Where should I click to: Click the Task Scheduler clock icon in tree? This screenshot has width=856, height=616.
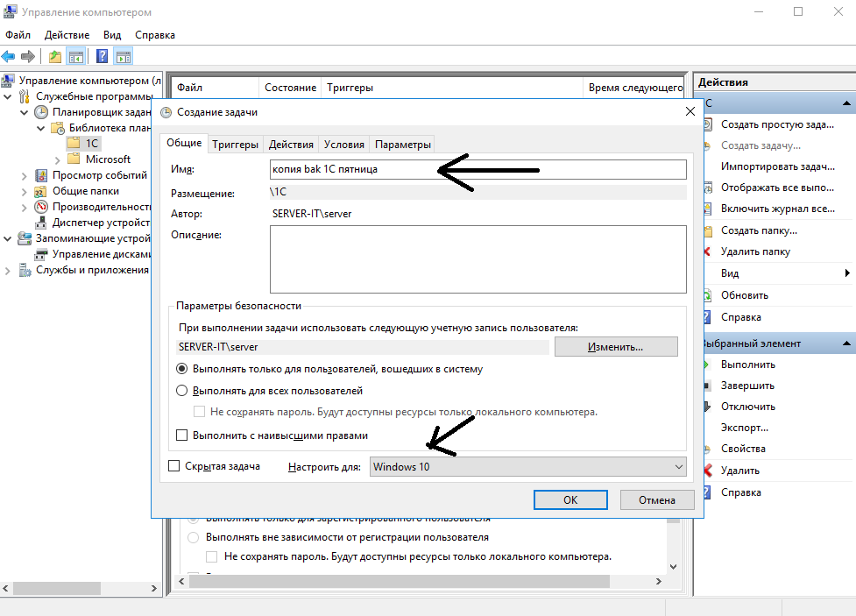coord(41,112)
